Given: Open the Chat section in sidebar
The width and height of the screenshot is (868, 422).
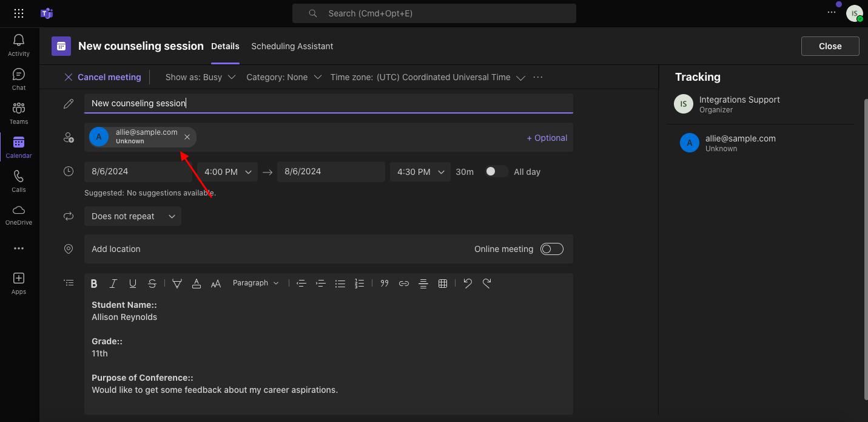Looking at the screenshot, I should [x=19, y=80].
